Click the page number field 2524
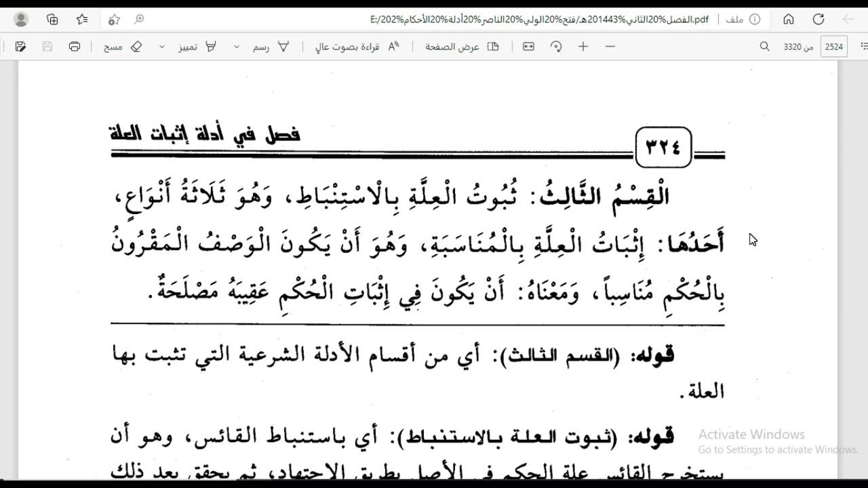The width and height of the screenshot is (868, 488). (x=833, y=47)
